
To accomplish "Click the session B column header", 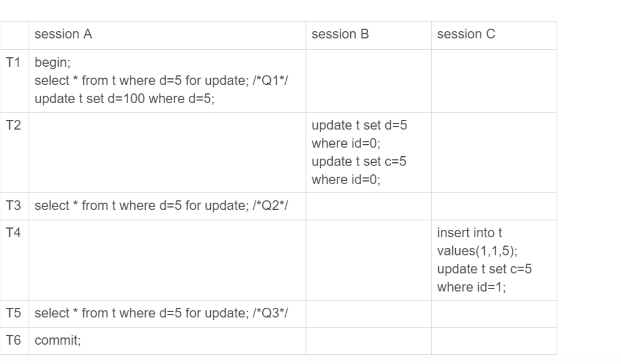I will (340, 34).
